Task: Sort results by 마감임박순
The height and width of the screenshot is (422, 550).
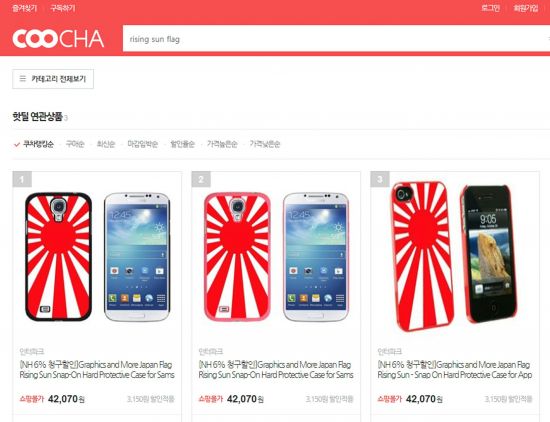Action: point(142,144)
